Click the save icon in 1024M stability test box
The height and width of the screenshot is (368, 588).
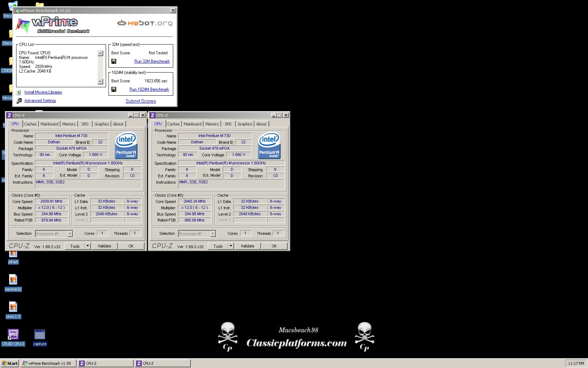[114, 89]
